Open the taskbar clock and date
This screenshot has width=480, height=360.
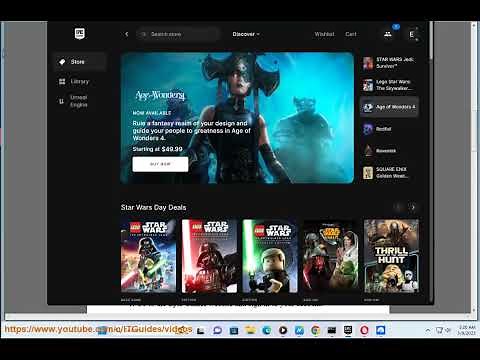(467, 330)
